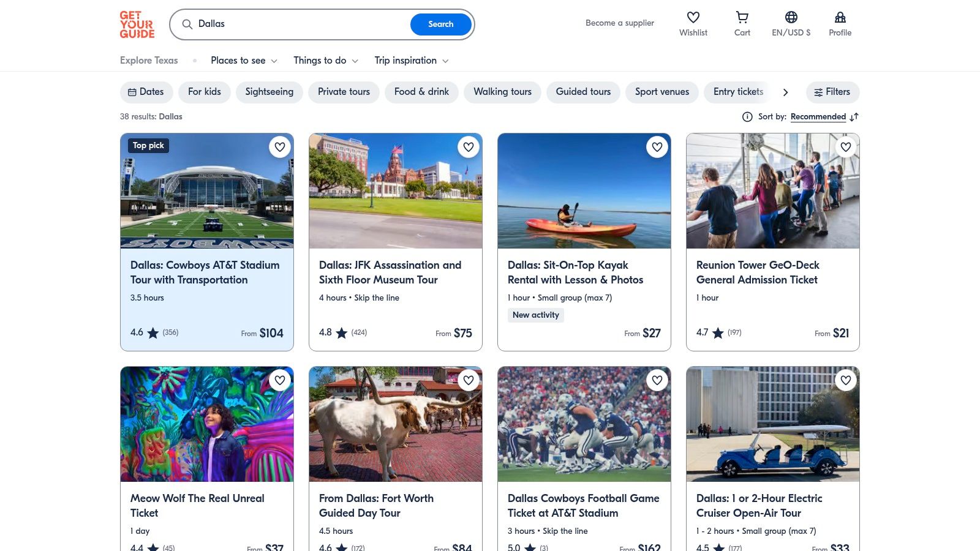980x551 pixels.
Task: Select the Sightseeing filter chip
Action: coord(269,92)
